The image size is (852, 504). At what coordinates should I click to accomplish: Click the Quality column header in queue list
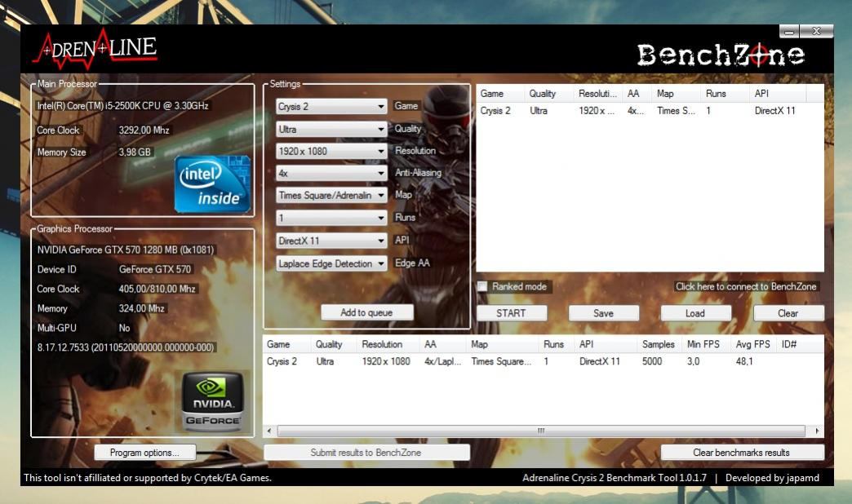point(549,94)
